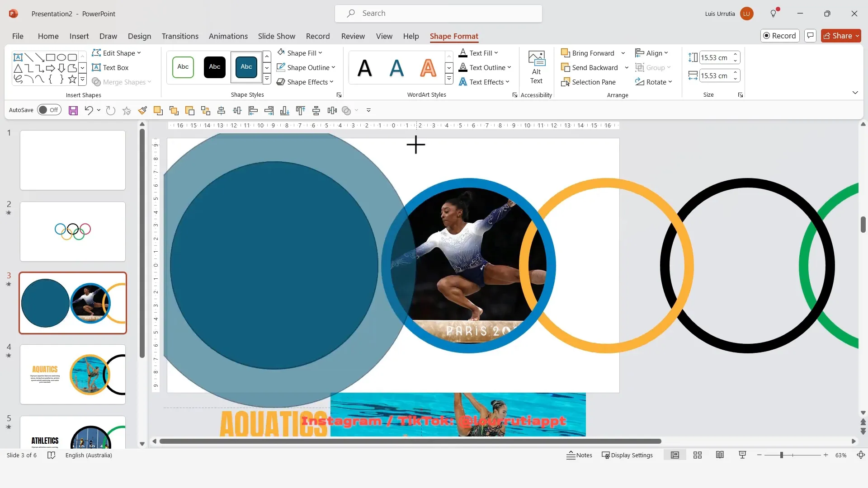Open the Transitions tab

coord(180,36)
